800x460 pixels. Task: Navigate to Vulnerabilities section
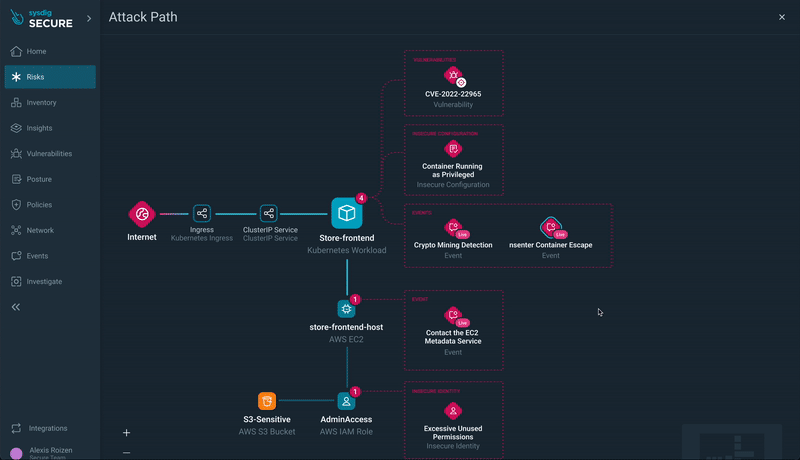[x=49, y=154]
